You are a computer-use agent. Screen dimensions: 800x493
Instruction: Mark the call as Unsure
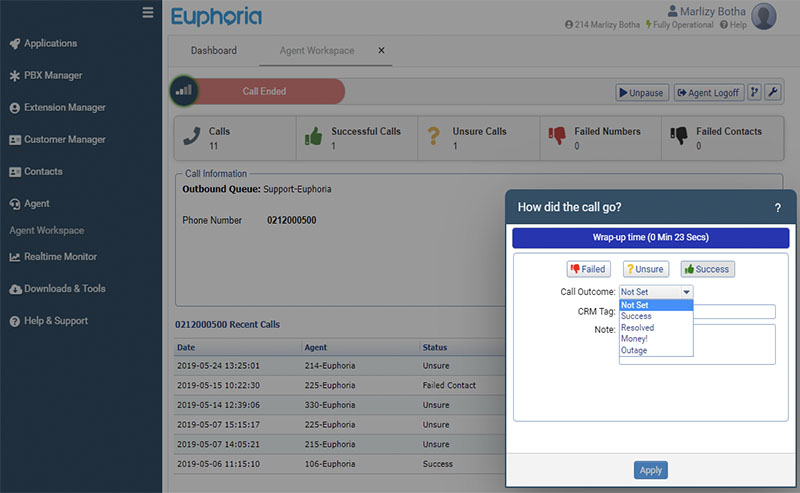[645, 269]
